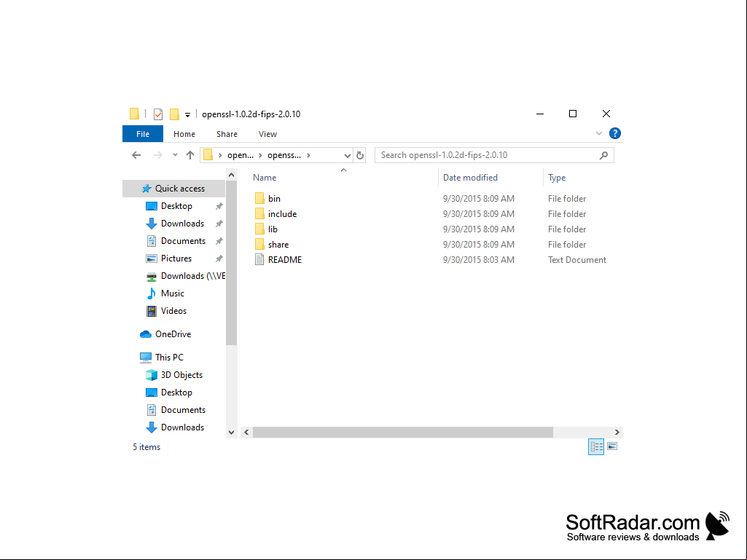Viewport: 747px width, 560px height.
Task: Click the horizontal scrollbar right arrow
Action: [x=617, y=433]
